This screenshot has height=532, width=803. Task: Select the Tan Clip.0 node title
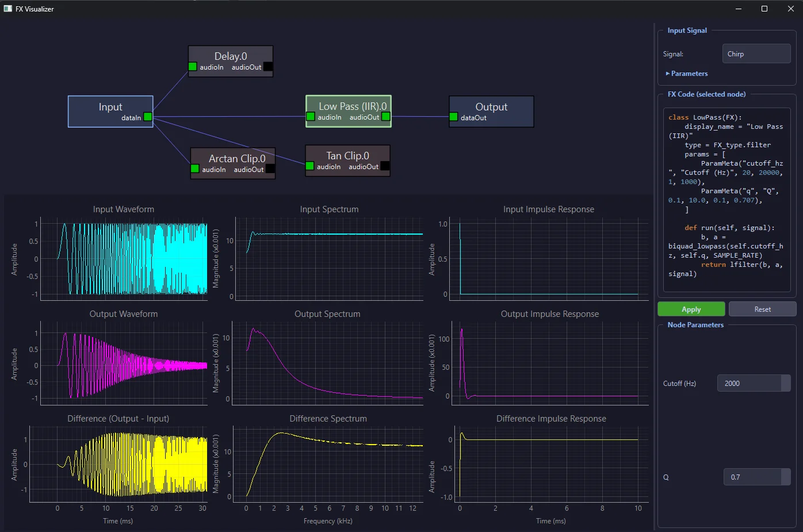[x=347, y=156]
